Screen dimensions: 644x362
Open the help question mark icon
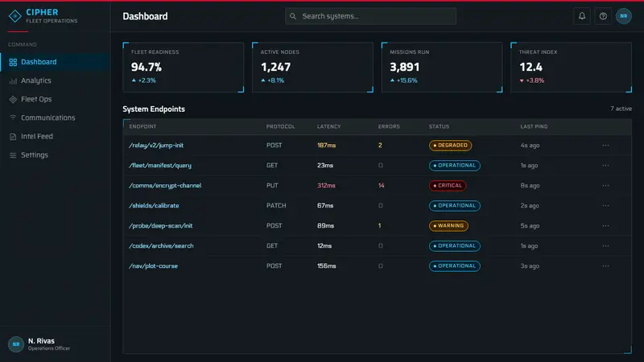click(603, 16)
